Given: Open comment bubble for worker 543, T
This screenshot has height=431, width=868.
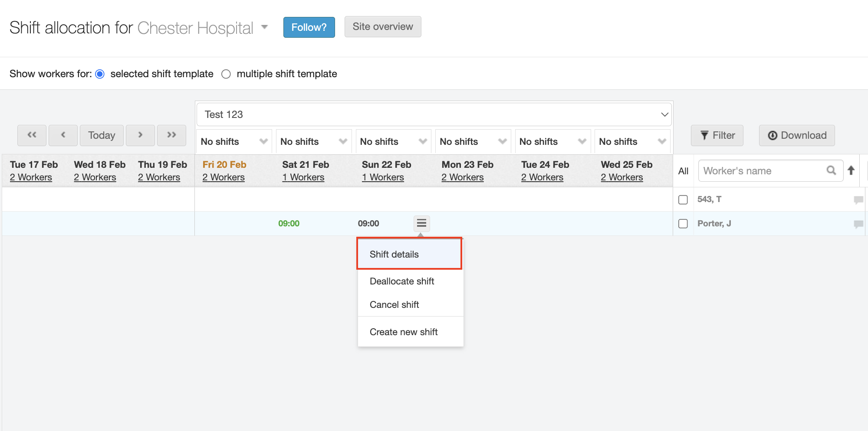Looking at the screenshot, I should (x=858, y=199).
